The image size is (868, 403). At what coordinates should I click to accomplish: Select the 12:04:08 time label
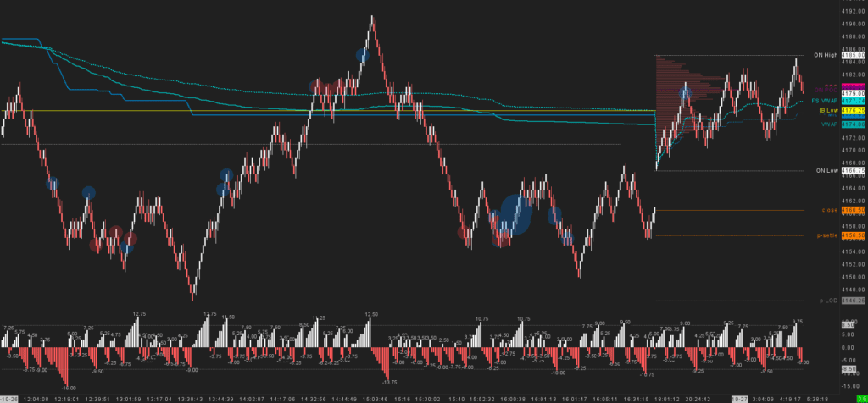click(37, 399)
